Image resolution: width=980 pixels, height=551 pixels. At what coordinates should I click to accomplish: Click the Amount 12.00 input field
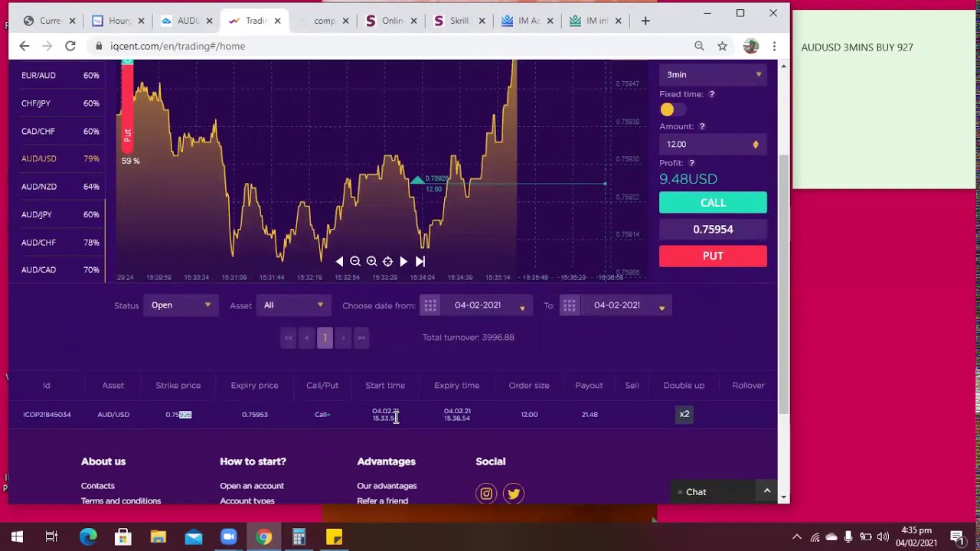tap(713, 144)
